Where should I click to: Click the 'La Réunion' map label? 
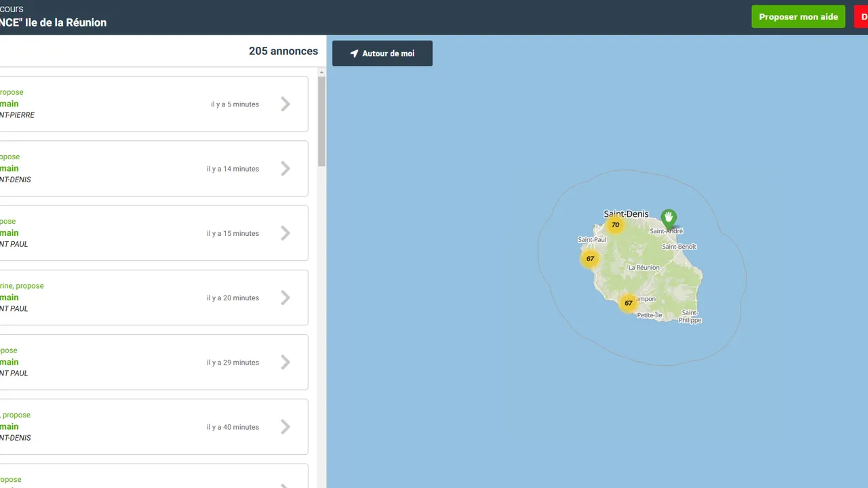pos(644,268)
